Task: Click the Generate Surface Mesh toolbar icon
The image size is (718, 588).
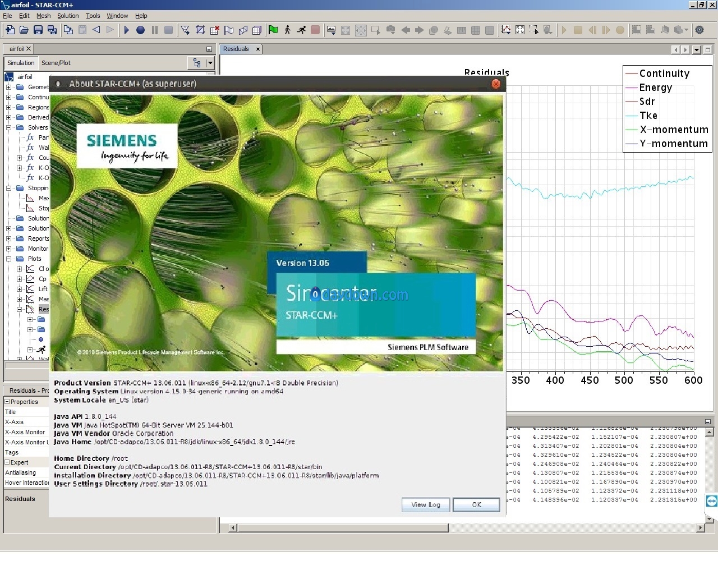Action: (185, 30)
